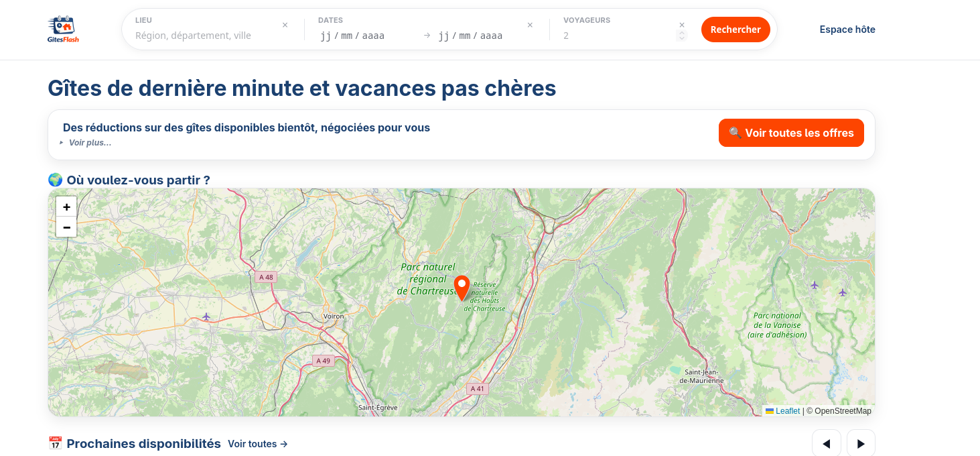Clear the Voyageurs field with its X
The width and height of the screenshot is (980, 456).
[x=682, y=25]
